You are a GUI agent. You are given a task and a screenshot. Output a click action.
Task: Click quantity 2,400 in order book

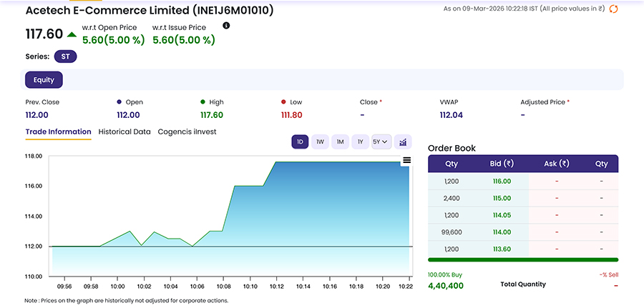[x=452, y=198]
